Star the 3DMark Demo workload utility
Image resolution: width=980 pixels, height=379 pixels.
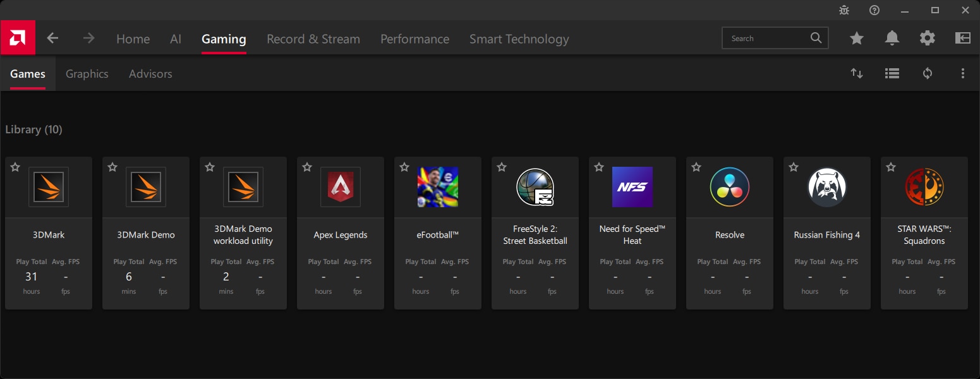point(210,167)
